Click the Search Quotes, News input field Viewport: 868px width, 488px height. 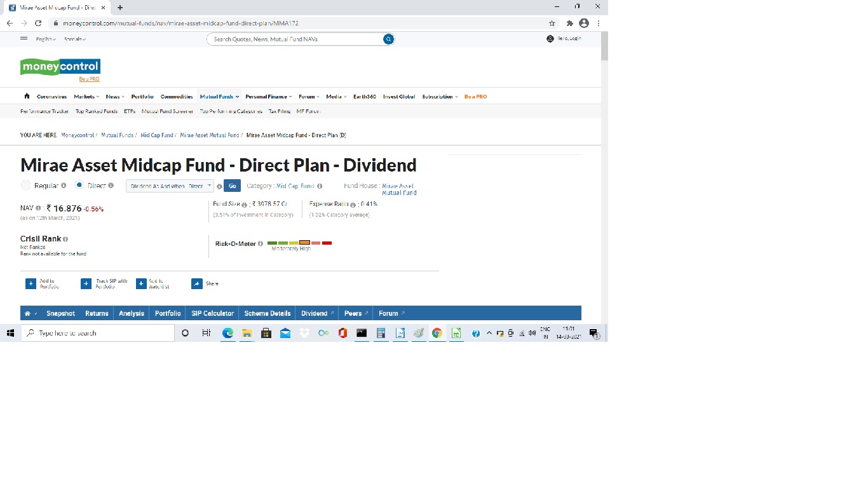tap(295, 39)
